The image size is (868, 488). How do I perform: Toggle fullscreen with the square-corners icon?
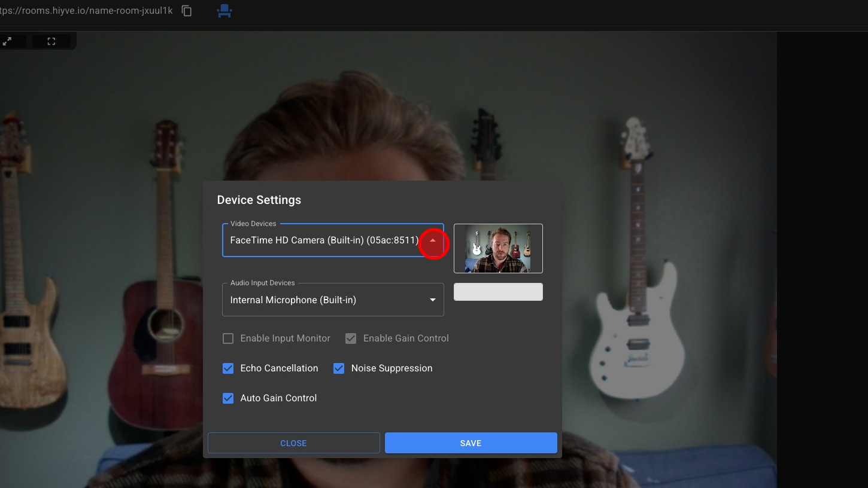click(51, 41)
